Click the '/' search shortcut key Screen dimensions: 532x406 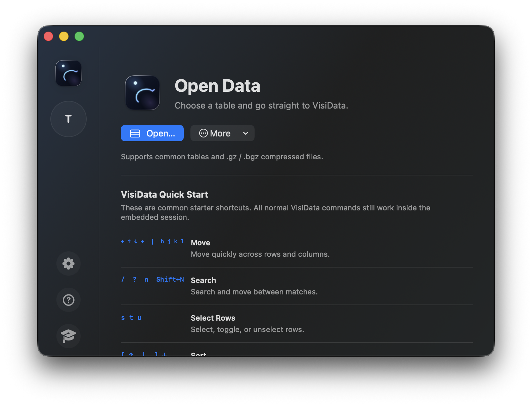point(123,279)
